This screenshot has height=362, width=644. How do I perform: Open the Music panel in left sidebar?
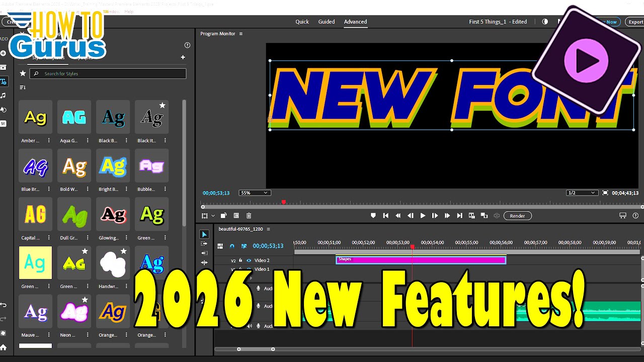[x=4, y=96]
